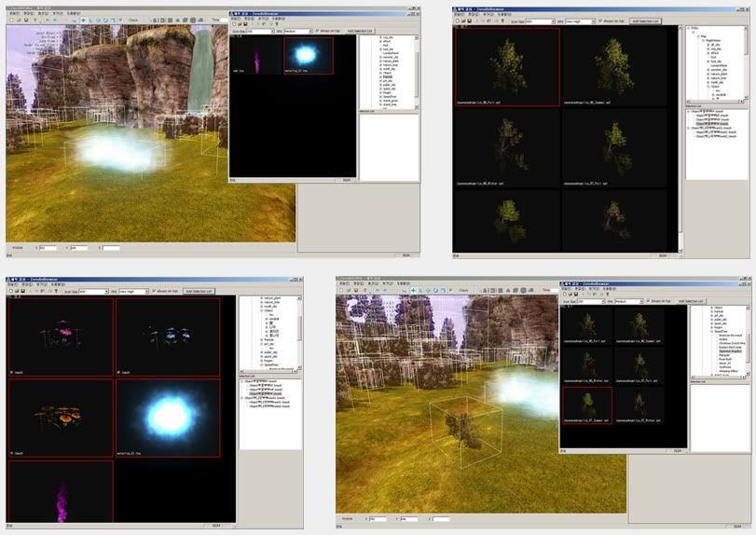Select the large blue glow thumbnail in flower browser
The image size is (756, 535).
pyautogui.click(x=168, y=418)
